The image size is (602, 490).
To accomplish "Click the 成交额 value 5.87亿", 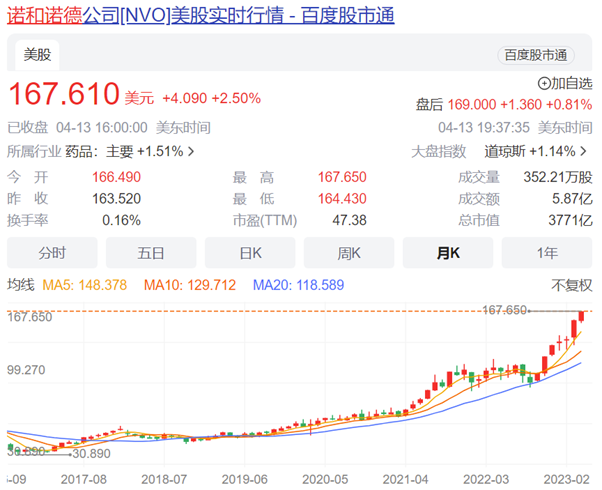I will (x=572, y=199).
